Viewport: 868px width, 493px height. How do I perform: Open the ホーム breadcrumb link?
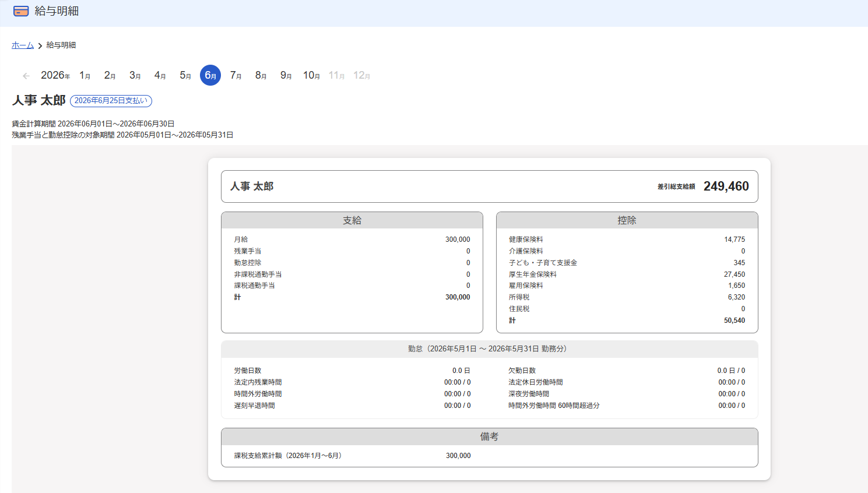coord(23,45)
